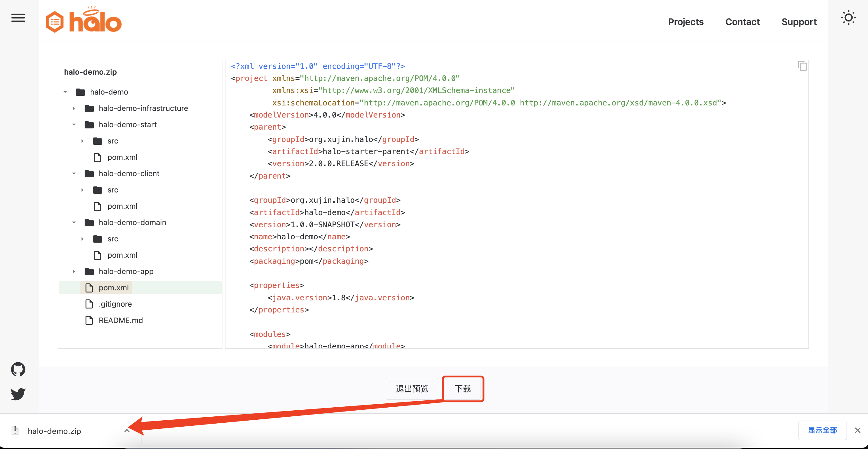Open the Twitter link icon

tap(18, 394)
